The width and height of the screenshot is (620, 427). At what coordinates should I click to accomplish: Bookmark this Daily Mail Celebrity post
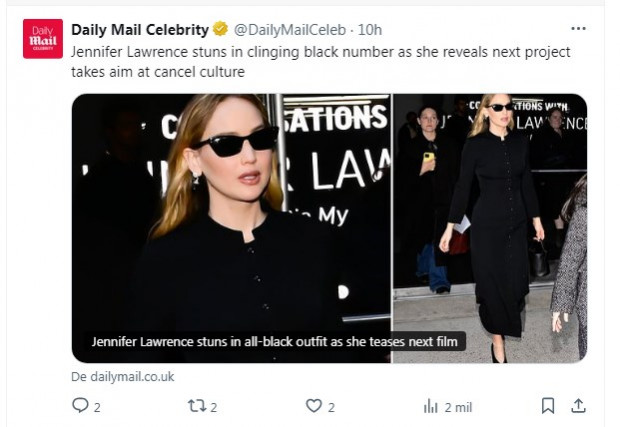[548, 406]
